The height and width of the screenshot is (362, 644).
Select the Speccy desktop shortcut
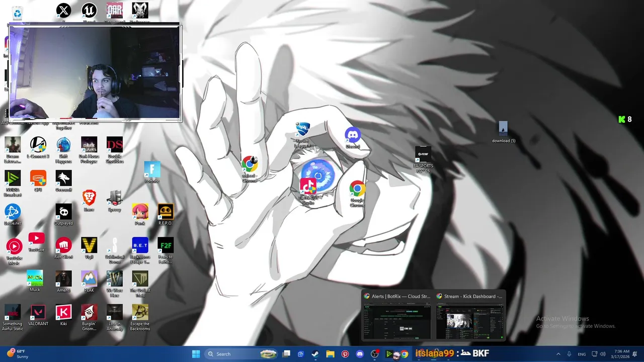coord(114,201)
